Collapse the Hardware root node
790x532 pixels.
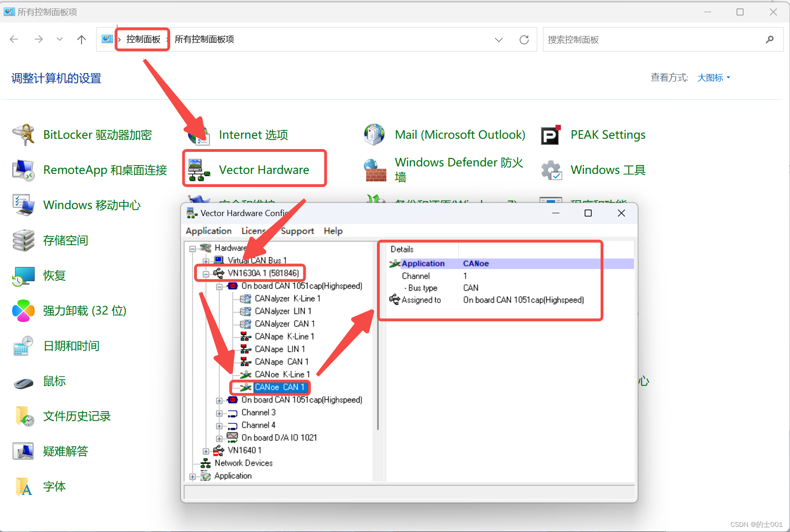point(192,249)
